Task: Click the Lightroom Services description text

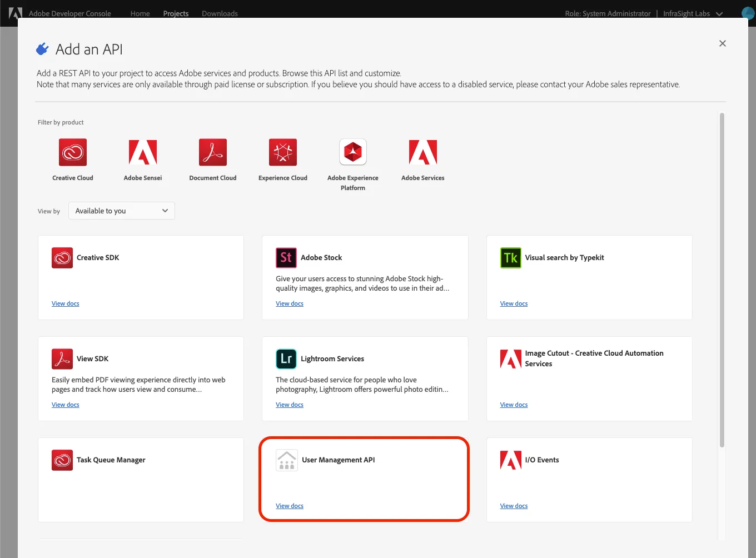Action: point(362,385)
